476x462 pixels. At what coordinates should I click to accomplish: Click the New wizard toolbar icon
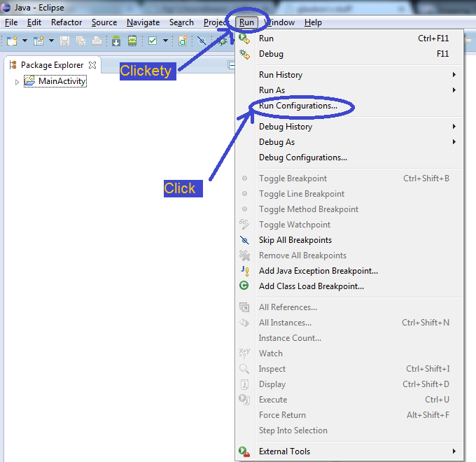12,41
